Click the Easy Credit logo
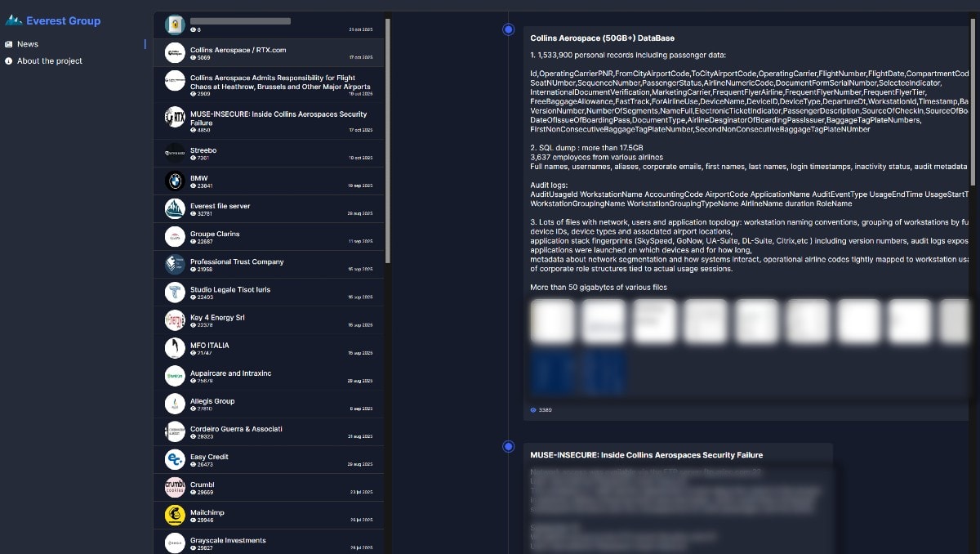Screen dimensions: 980x554 click(x=175, y=459)
